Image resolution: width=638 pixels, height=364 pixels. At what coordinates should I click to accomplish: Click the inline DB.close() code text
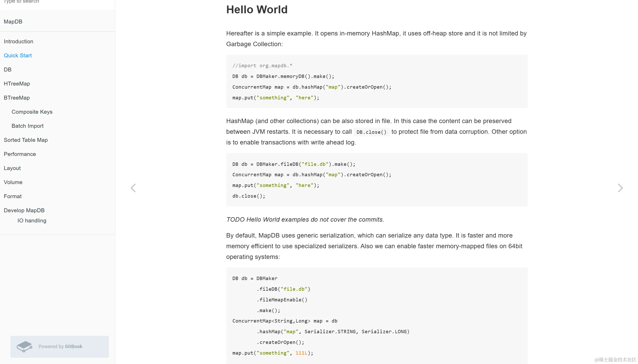point(371,132)
